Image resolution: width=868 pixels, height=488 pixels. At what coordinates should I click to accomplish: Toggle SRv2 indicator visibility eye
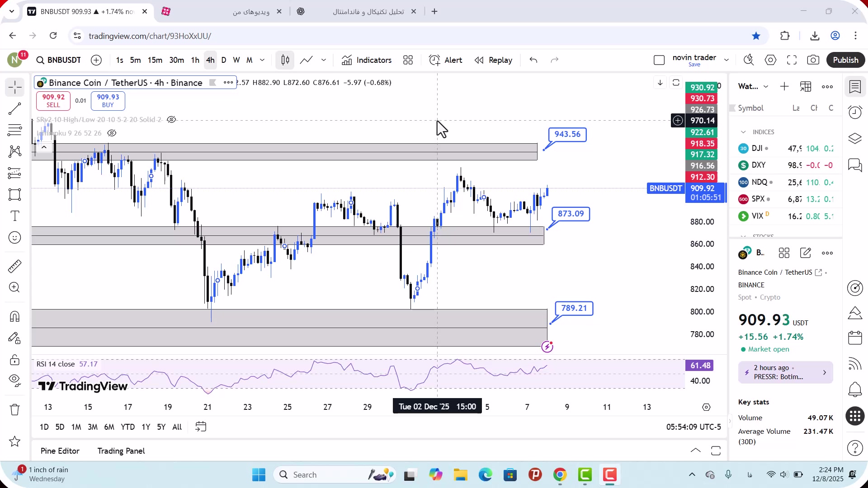point(171,120)
